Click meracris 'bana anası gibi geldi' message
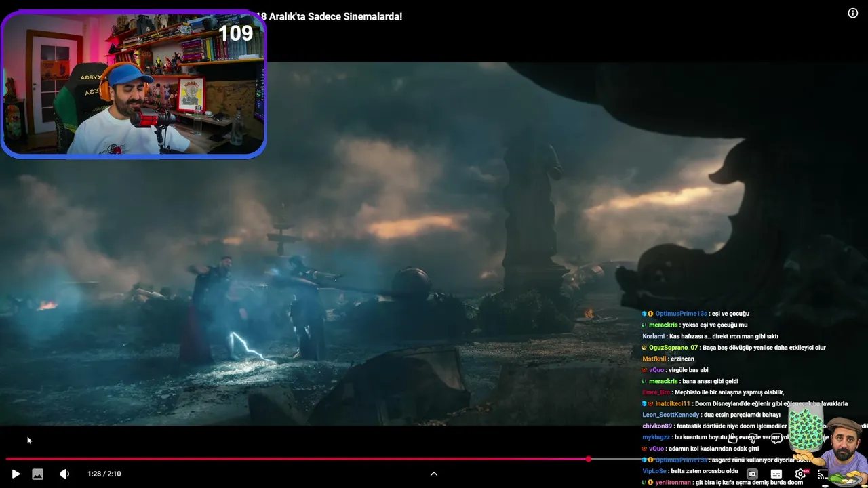Screen dimensions: 868x488 [690, 382]
